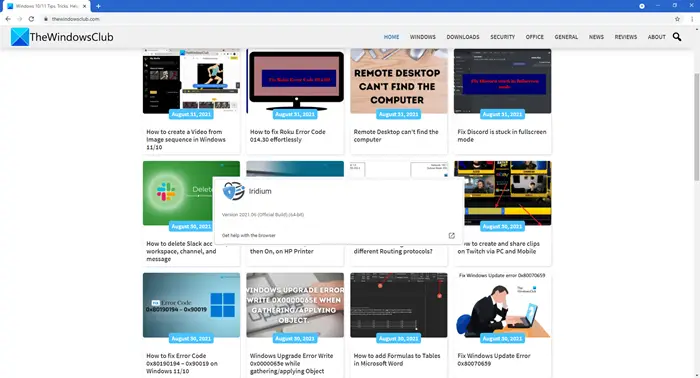700x378 pixels.
Task: Click the Roku error monitor thumbnail
Action: (295, 81)
